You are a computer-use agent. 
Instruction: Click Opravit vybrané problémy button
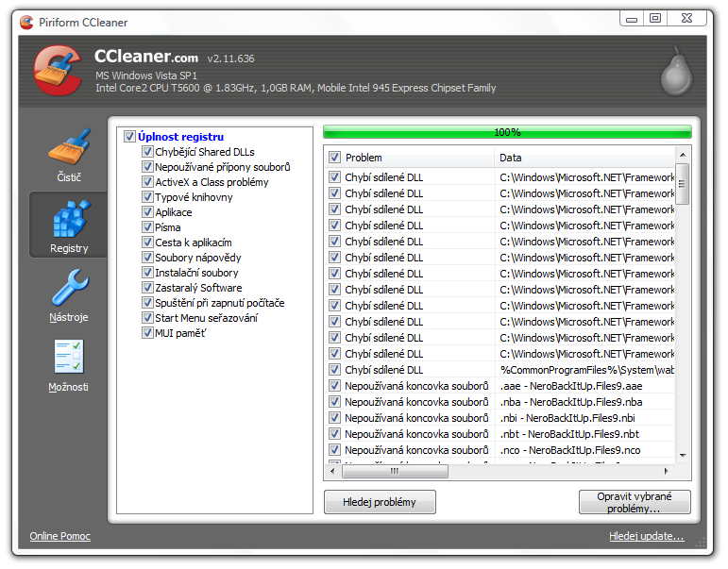coord(635,502)
